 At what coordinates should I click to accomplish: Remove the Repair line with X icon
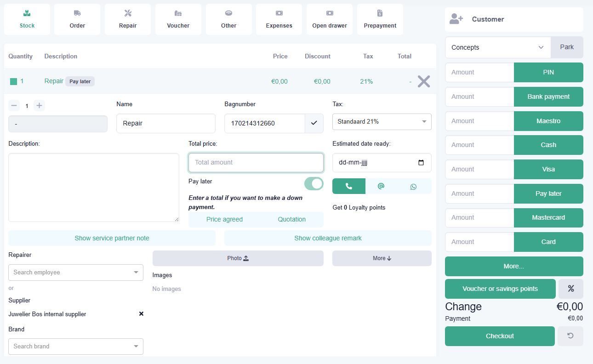coord(424,81)
